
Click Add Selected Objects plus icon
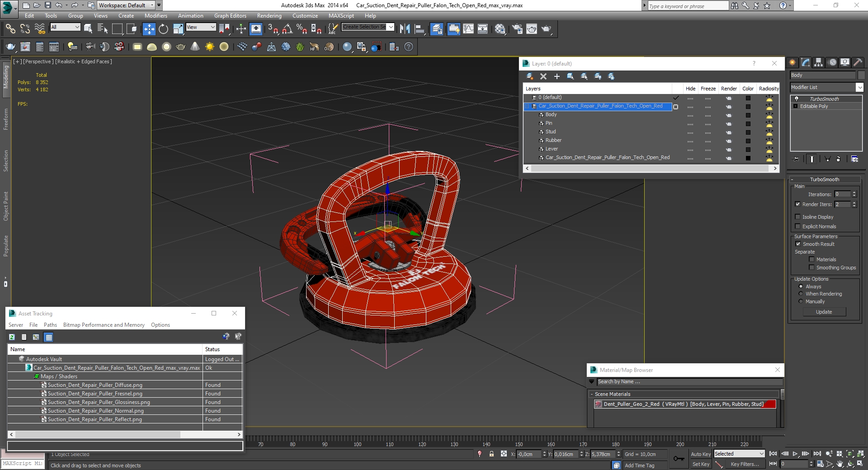point(557,76)
